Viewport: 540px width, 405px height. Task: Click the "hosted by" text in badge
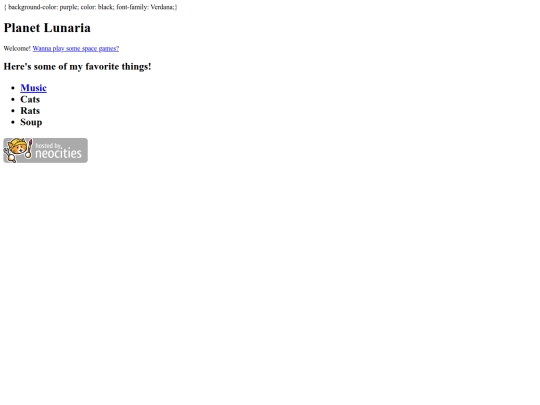pos(49,146)
